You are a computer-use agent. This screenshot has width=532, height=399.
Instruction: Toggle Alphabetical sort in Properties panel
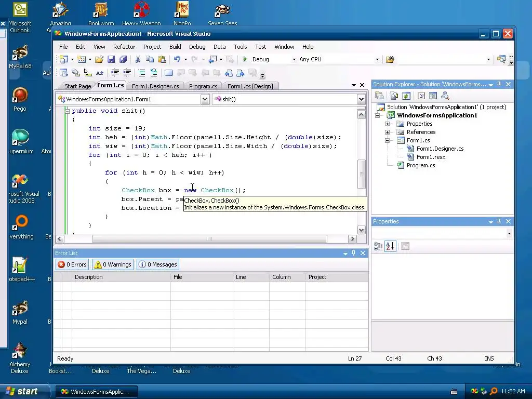[x=390, y=246]
